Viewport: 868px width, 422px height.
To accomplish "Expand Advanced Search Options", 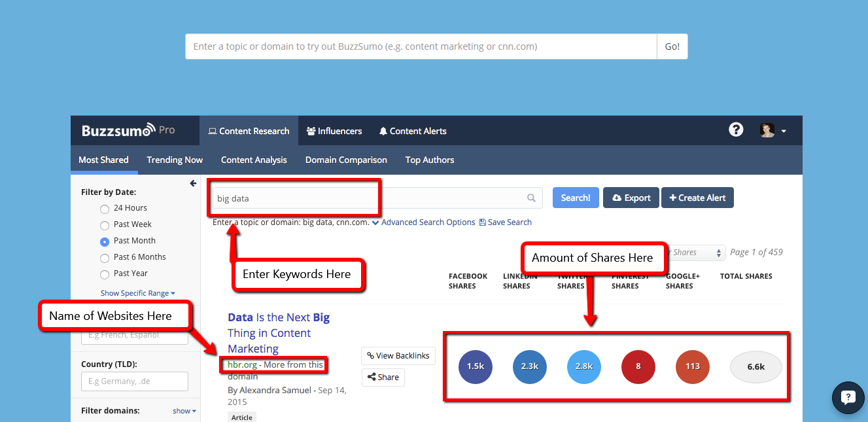I will click(423, 222).
